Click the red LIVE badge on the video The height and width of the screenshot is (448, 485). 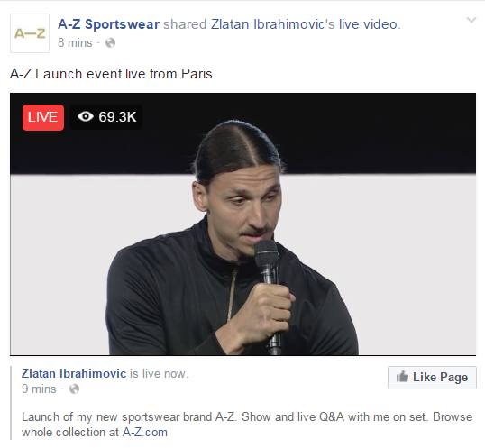(43, 117)
